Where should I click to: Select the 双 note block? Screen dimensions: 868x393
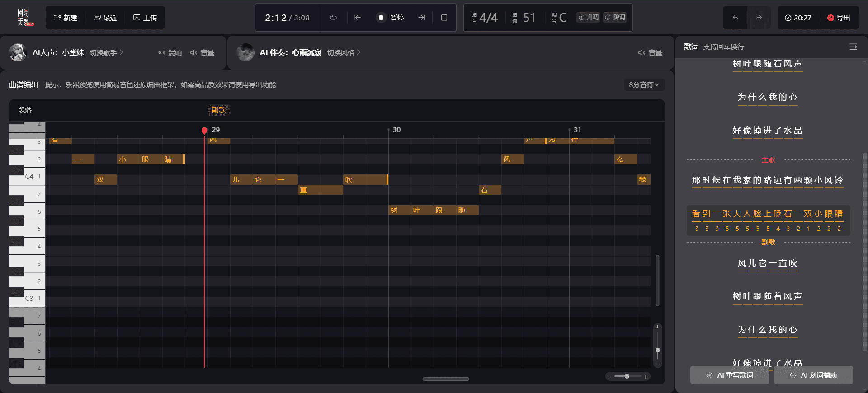pyautogui.click(x=106, y=180)
